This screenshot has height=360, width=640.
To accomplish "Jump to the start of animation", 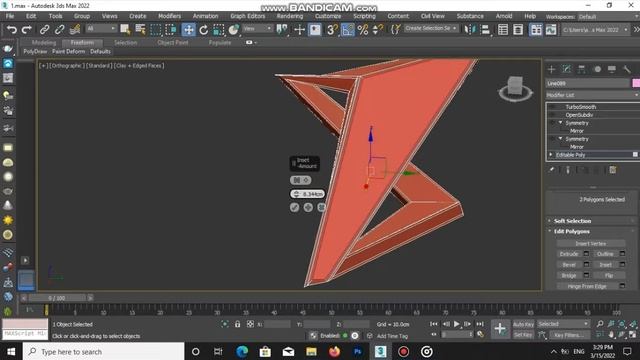I will point(434,324).
